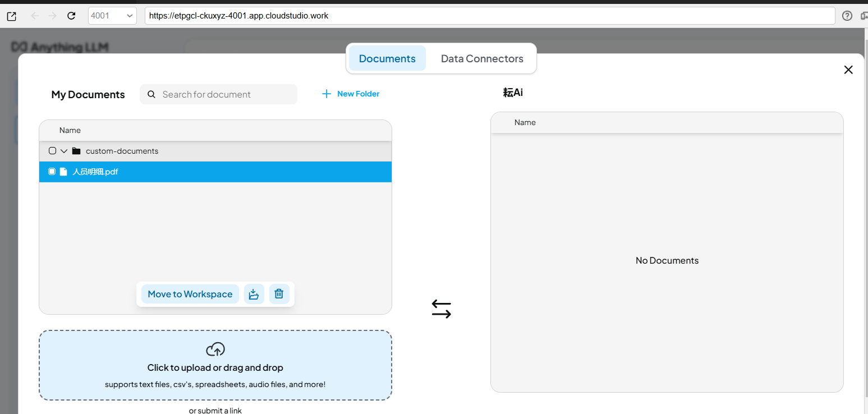This screenshot has height=414, width=868.
Task: Close the document manager with X
Action: pyautogui.click(x=848, y=70)
